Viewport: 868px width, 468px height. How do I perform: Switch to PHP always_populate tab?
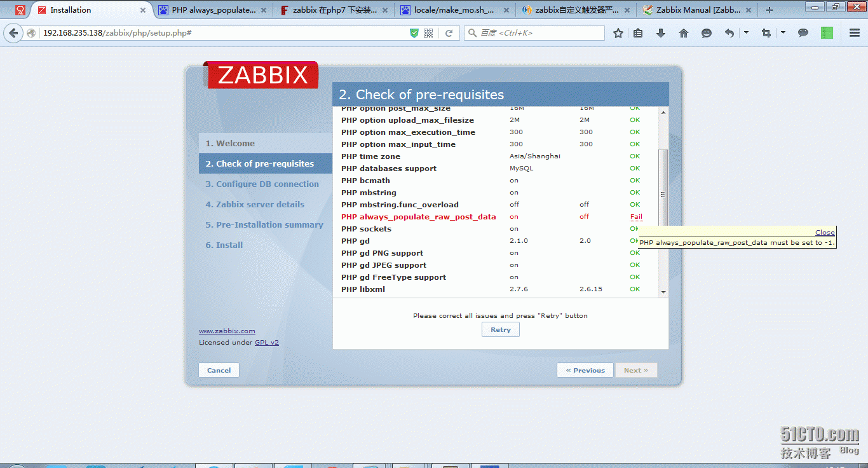coord(213,10)
